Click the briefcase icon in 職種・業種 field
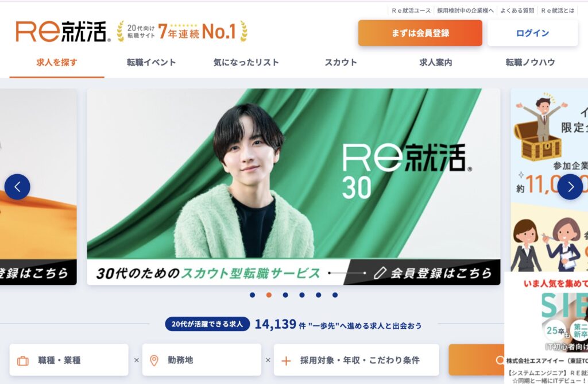Viewport: 588px width, 384px height. point(23,361)
